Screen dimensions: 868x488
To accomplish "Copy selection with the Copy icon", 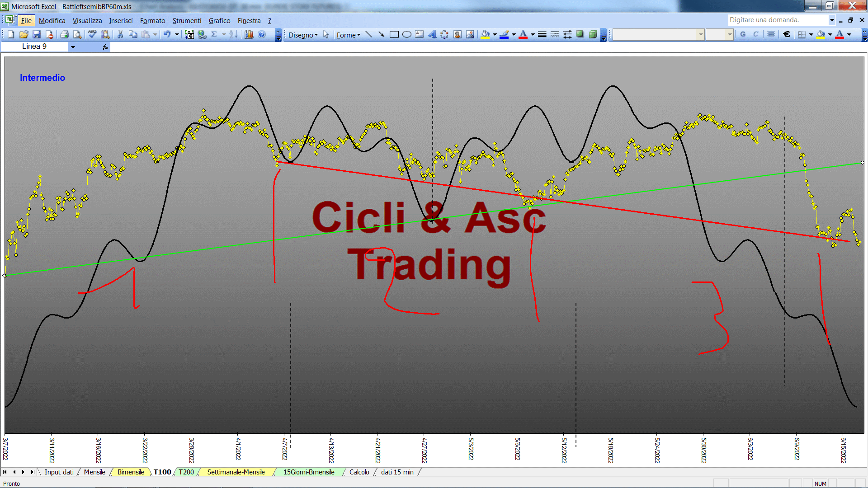I will (133, 34).
